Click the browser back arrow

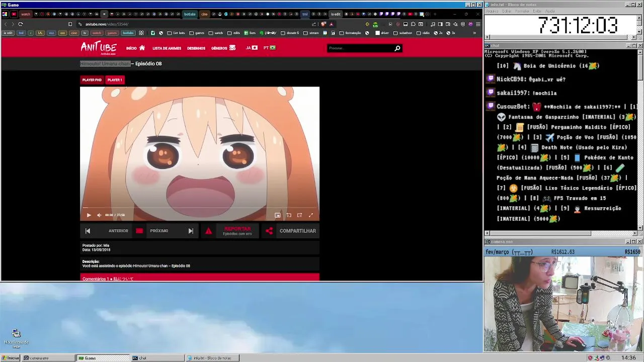click(6, 24)
